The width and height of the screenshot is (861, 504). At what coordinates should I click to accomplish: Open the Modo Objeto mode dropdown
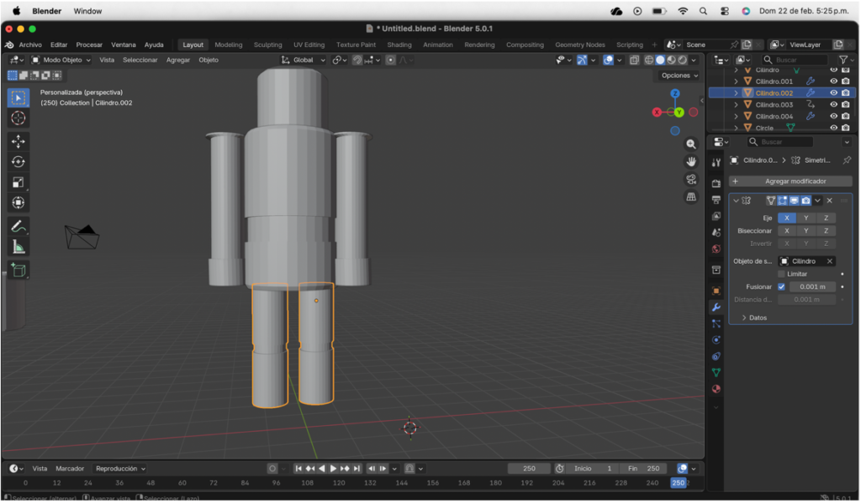coord(61,60)
